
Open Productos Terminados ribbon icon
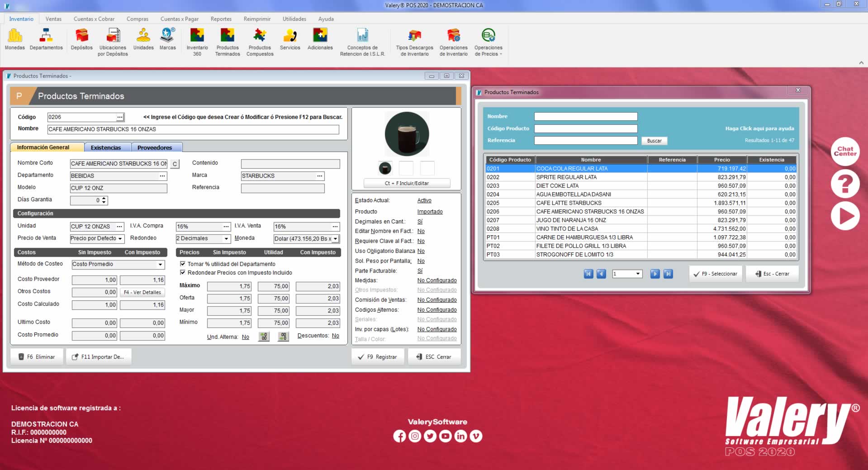pos(228,42)
